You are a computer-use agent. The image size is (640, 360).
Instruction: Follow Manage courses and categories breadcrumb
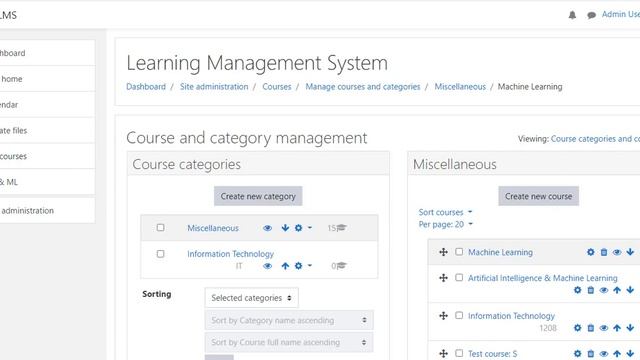point(363,87)
